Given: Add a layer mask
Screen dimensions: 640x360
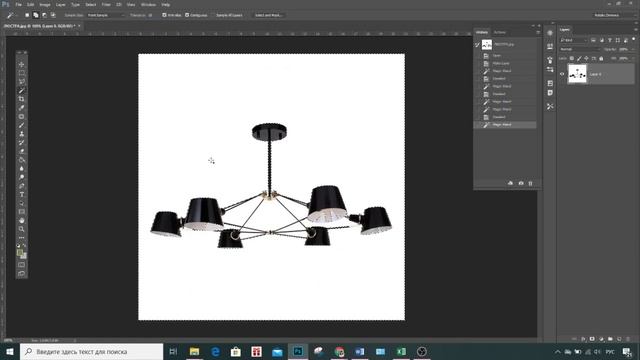Looking at the screenshot, I should pos(592,339).
